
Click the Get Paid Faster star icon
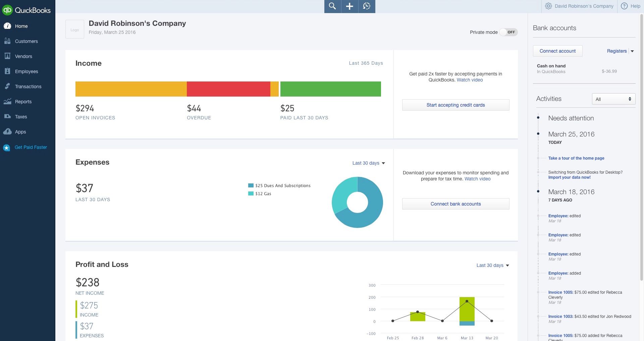pyautogui.click(x=7, y=148)
